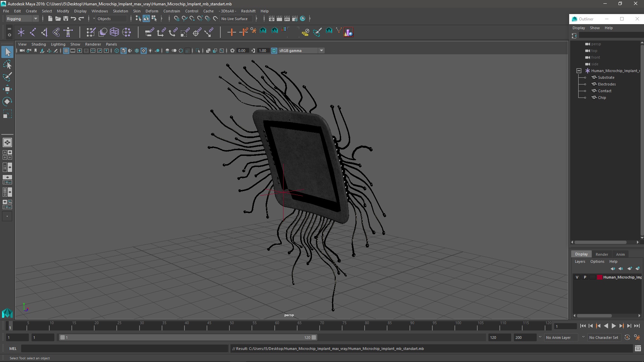Choose the Rotate tool in toolbox

pyautogui.click(x=7, y=102)
